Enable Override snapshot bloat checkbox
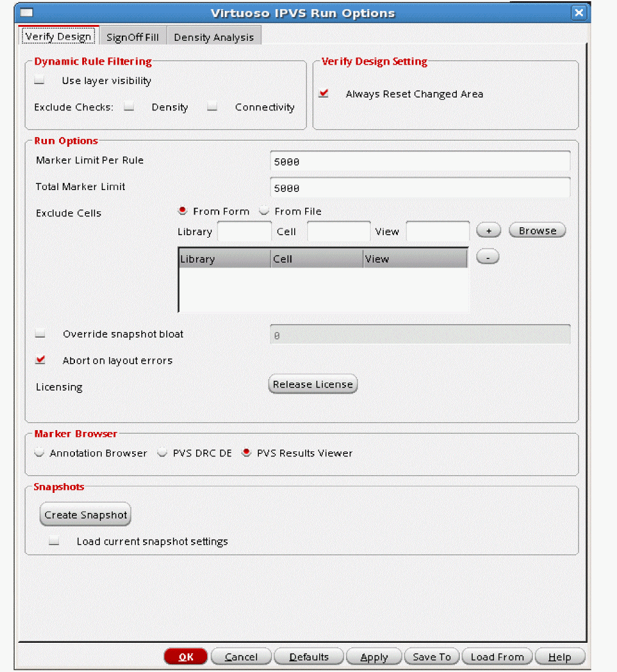The width and height of the screenshot is (617, 672). click(40, 333)
